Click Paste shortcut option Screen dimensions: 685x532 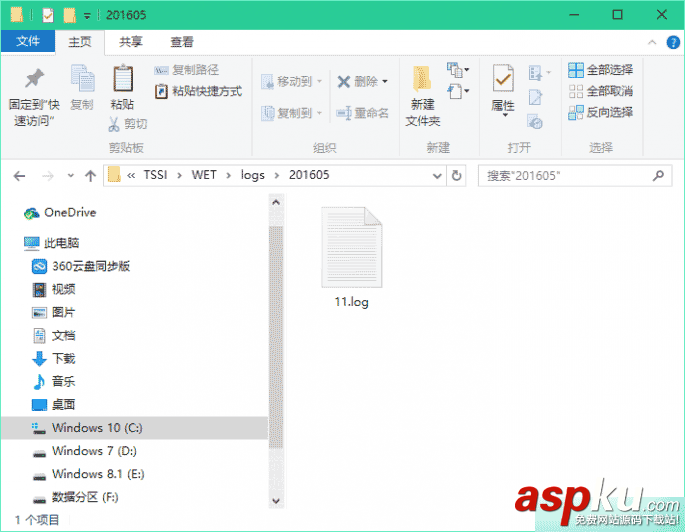198,91
